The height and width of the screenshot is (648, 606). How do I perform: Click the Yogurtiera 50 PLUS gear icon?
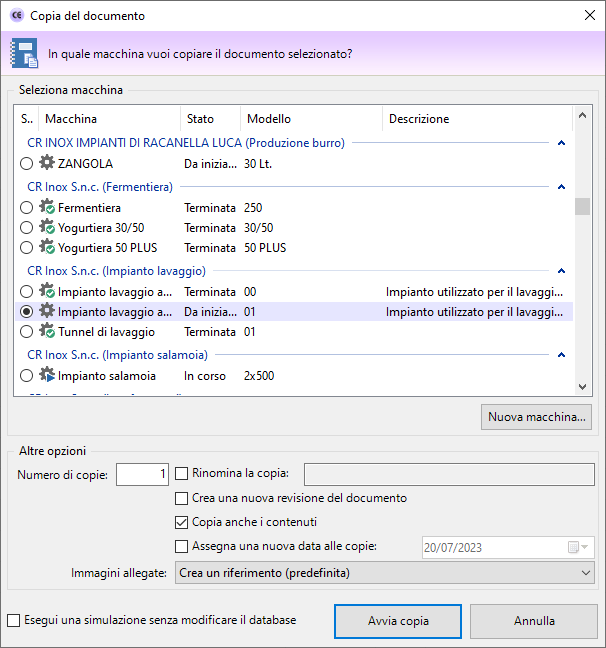pyautogui.click(x=46, y=247)
